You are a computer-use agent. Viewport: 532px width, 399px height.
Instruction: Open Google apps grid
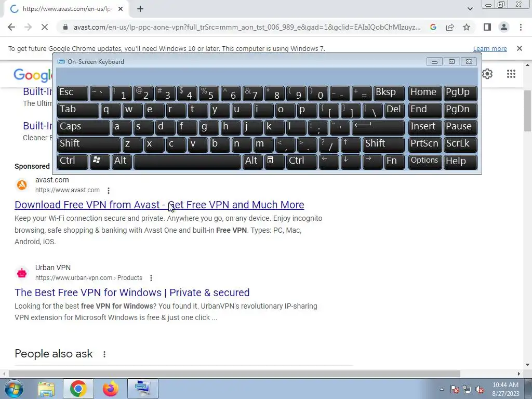pos(511,74)
